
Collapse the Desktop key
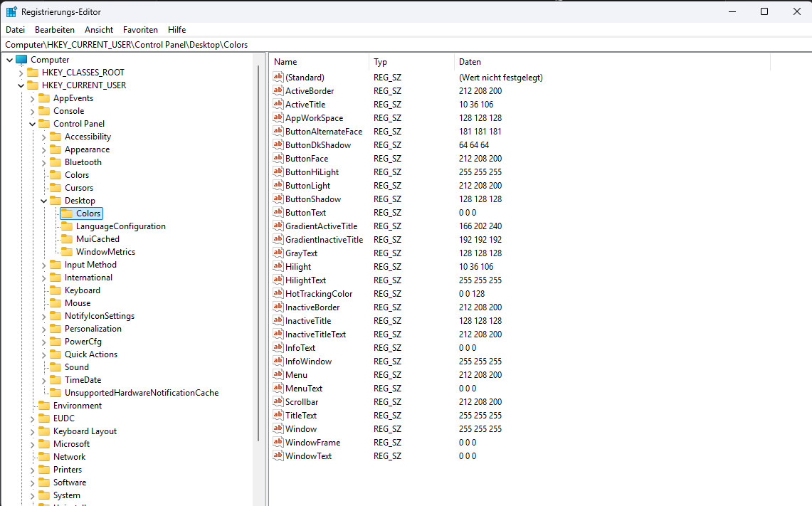point(44,200)
